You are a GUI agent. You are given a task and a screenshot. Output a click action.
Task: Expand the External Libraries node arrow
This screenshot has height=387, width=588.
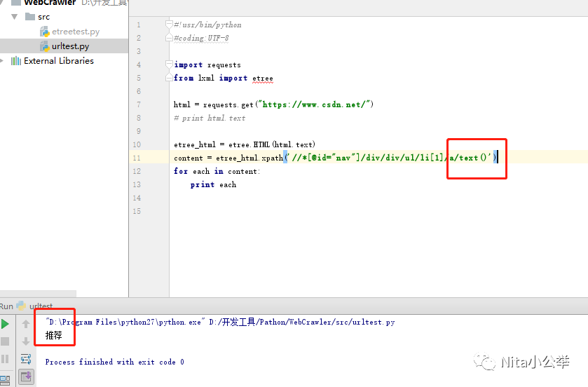point(2,61)
